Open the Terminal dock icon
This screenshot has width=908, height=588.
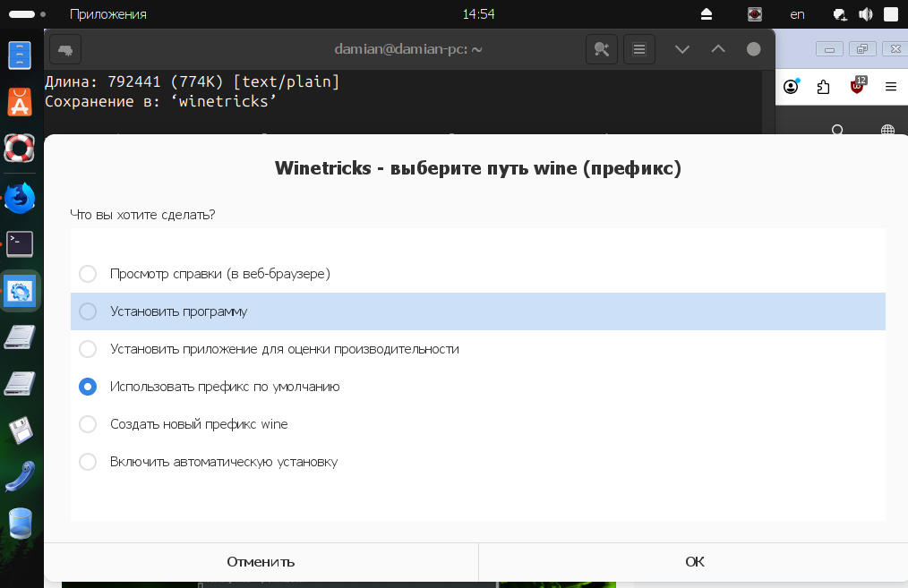tap(20, 244)
